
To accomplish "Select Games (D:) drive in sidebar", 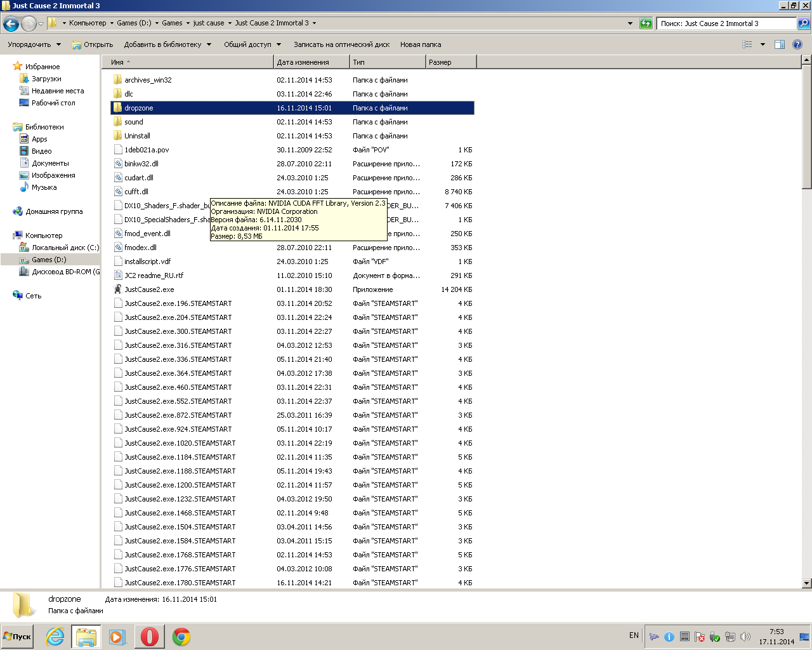I will tap(49, 260).
